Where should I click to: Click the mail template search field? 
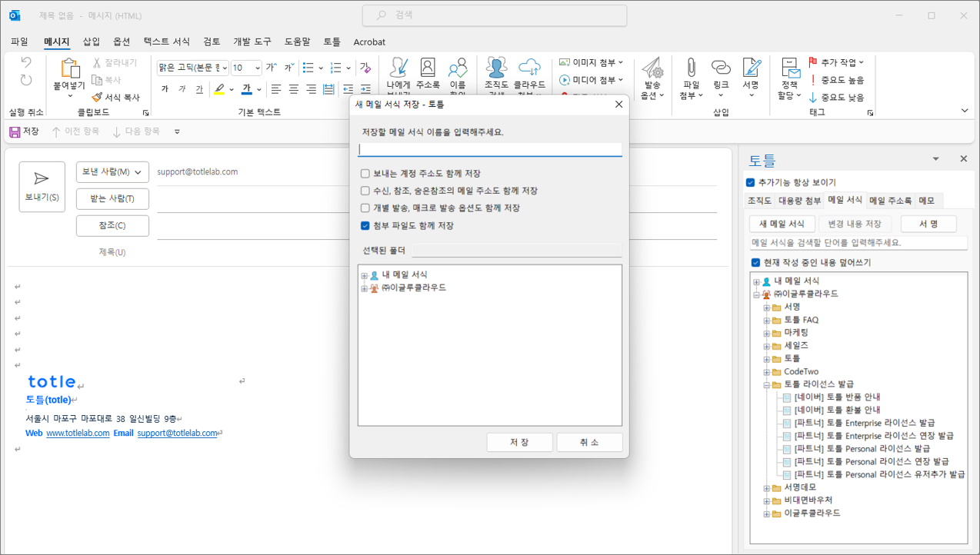(858, 243)
